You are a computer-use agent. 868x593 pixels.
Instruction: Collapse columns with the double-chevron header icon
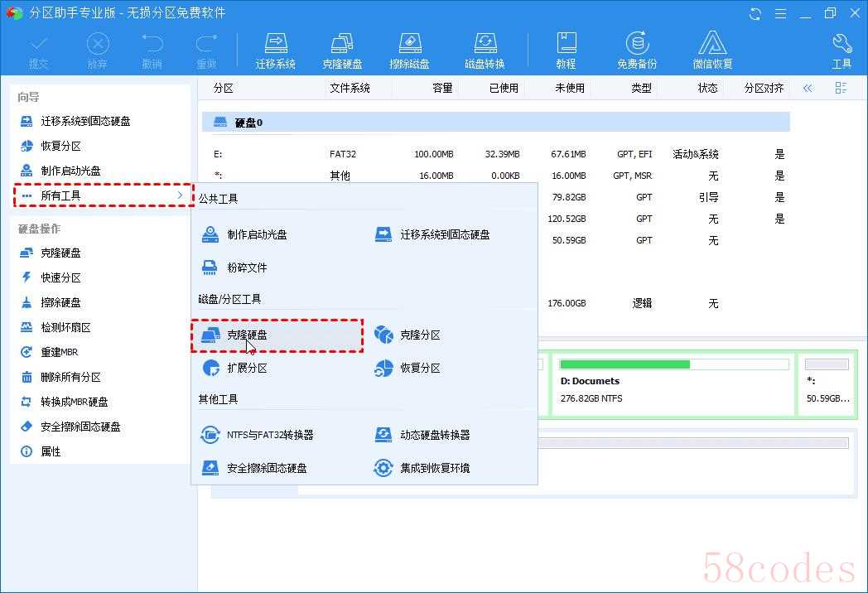pyautogui.click(x=808, y=88)
